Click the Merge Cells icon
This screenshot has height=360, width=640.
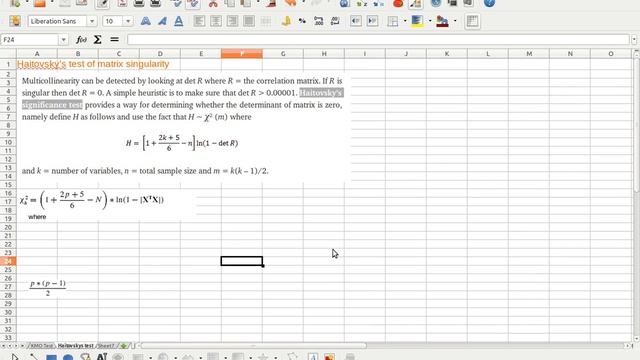[266, 21]
